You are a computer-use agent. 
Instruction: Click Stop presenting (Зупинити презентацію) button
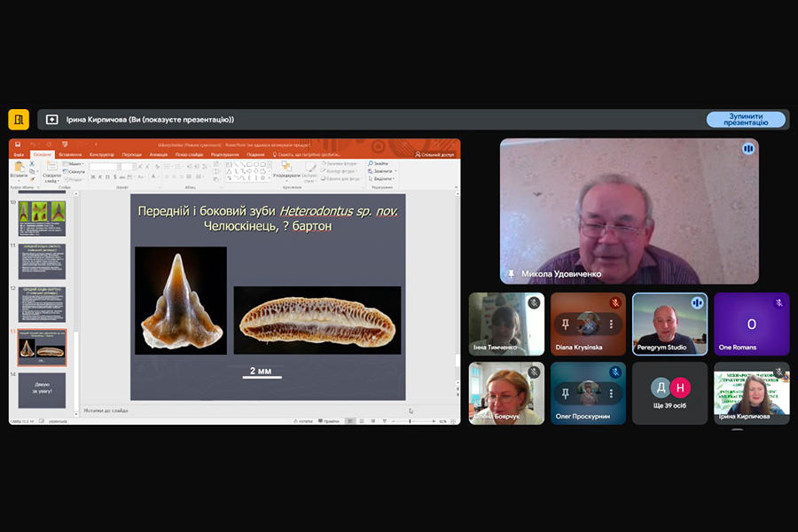[746, 120]
